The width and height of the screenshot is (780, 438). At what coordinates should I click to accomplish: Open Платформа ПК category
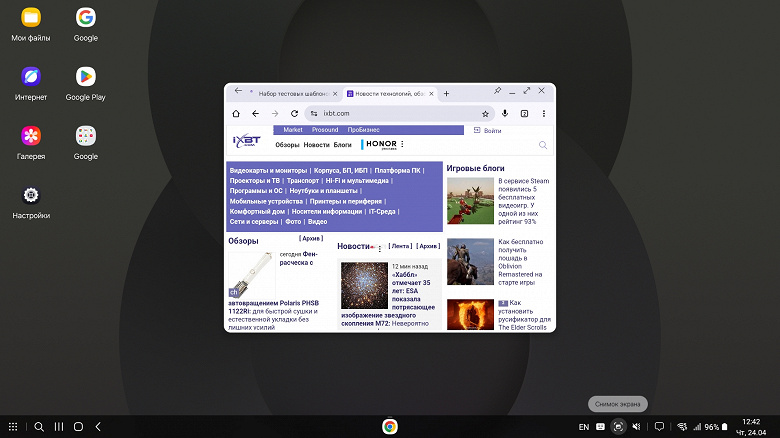click(x=397, y=170)
